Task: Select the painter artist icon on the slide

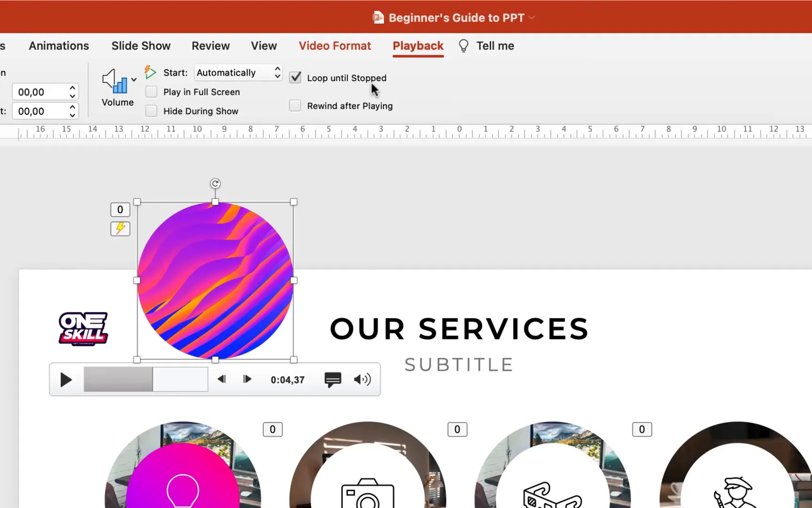Action: tap(735, 492)
